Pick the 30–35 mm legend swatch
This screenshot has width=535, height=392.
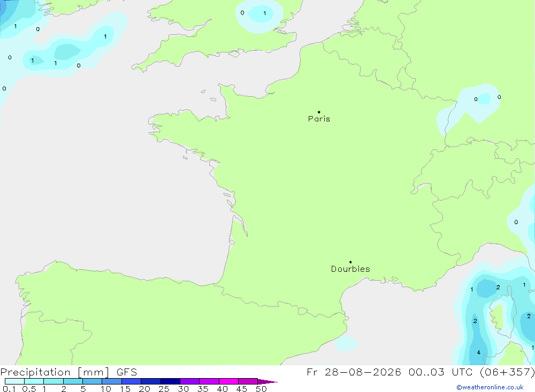[190, 381]
